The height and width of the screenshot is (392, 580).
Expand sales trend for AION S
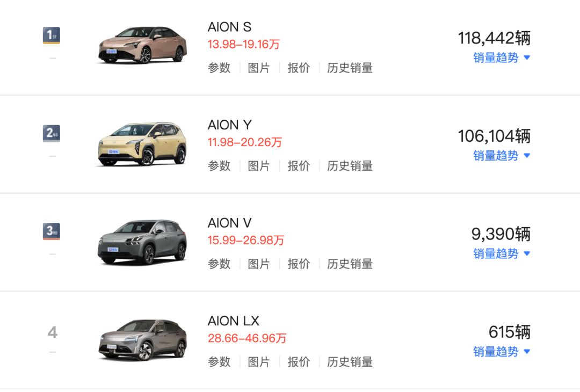coord(502,57)
